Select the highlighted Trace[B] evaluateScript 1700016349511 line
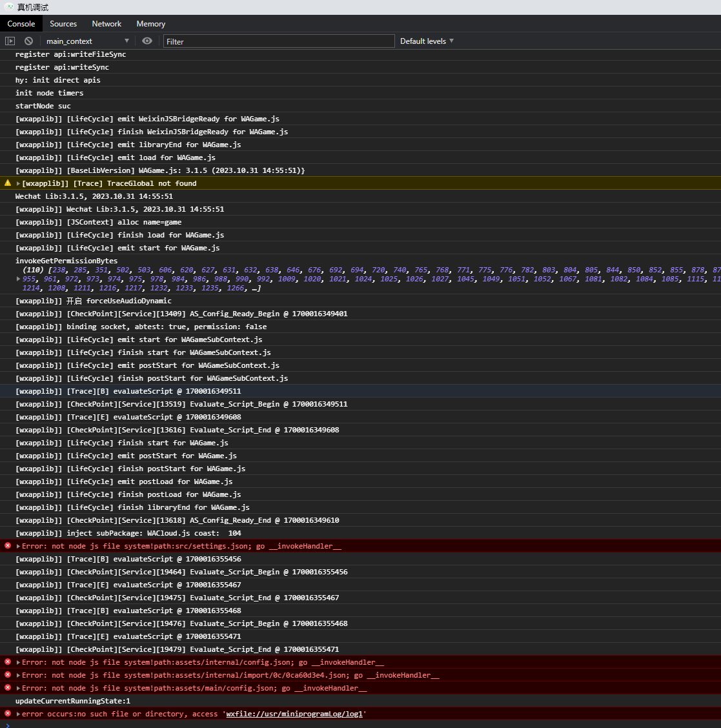Viewport: 721px width, 728px height. pyautogui.click(x=360, y=391)
